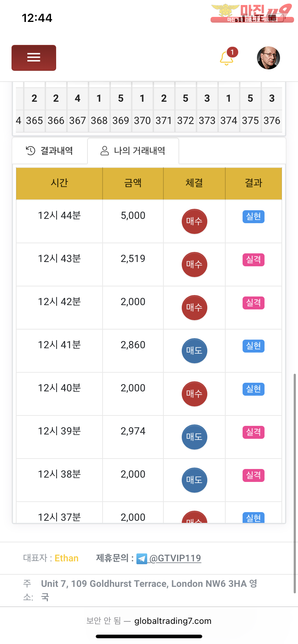
Task: Click the 실격 label for 12시 43분
Action: coord(253,260)
